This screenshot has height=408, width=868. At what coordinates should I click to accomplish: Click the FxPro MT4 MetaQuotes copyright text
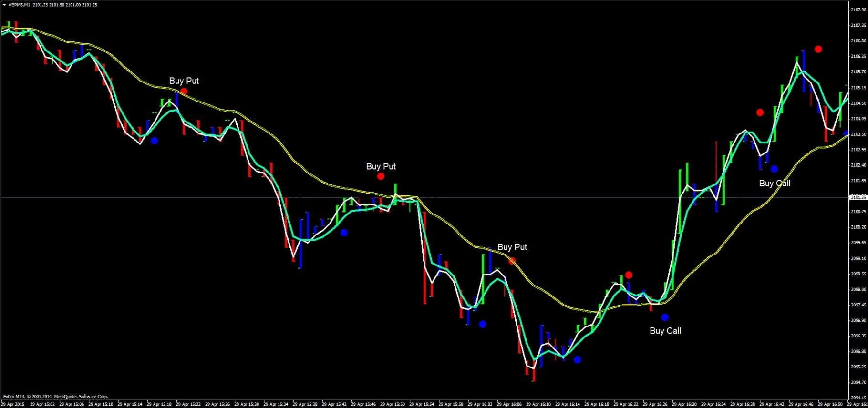55,396
